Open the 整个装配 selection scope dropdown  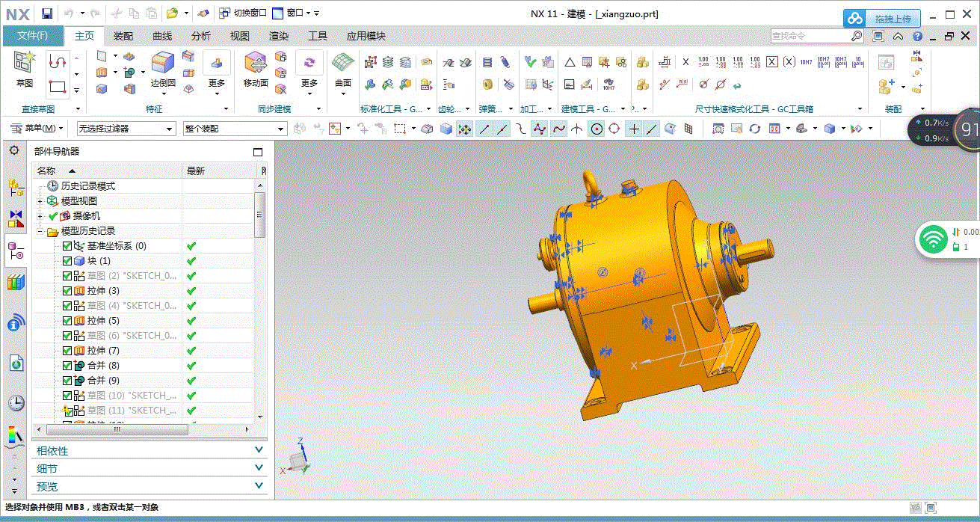(235, 129)
